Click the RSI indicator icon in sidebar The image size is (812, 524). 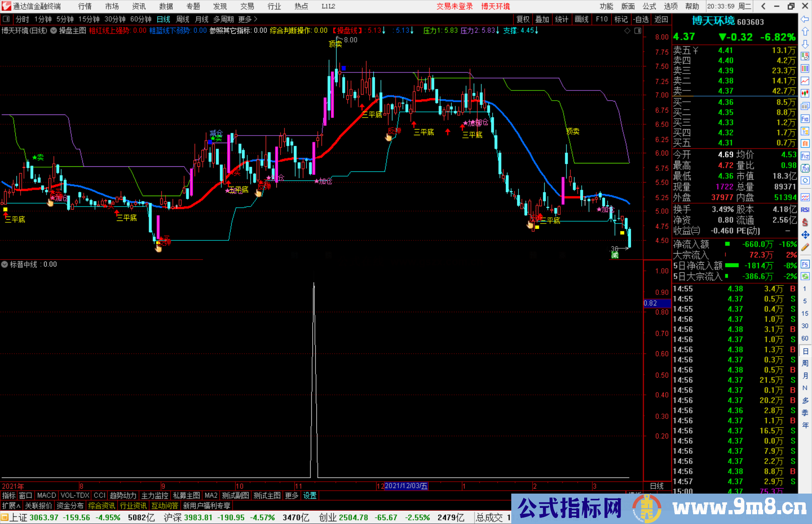[805, 210]
